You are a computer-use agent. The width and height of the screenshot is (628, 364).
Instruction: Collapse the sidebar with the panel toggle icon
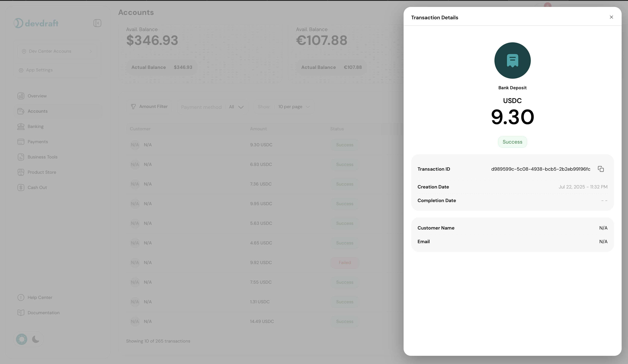tap(97, 23)
